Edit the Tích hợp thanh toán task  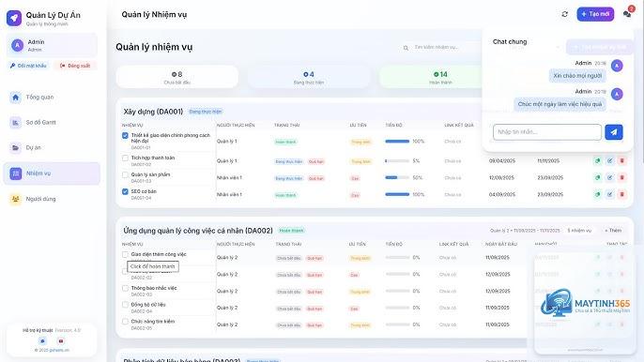tap(610, 161)
